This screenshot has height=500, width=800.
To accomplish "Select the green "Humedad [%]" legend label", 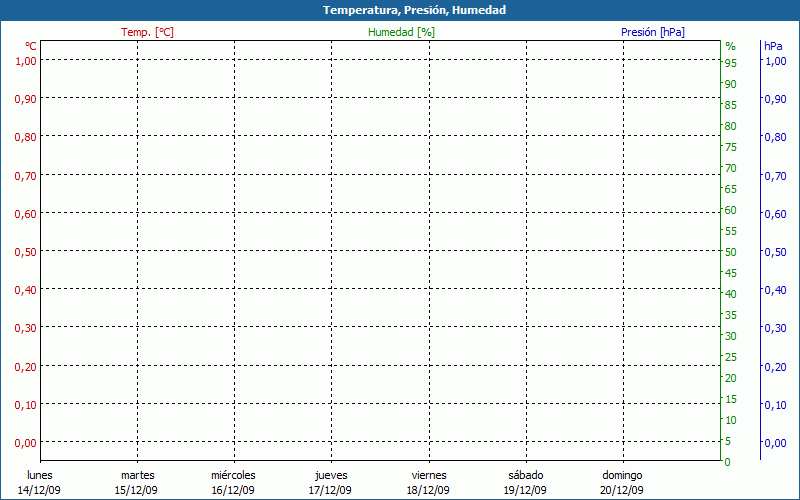I will point(401,32).
